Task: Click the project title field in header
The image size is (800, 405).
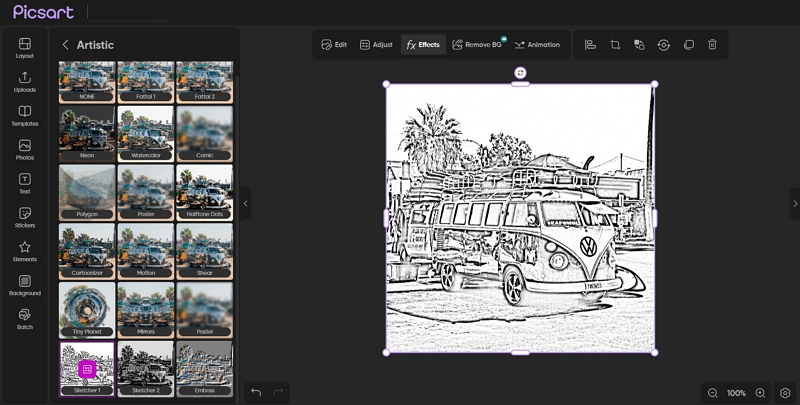Action: [129, 12]
